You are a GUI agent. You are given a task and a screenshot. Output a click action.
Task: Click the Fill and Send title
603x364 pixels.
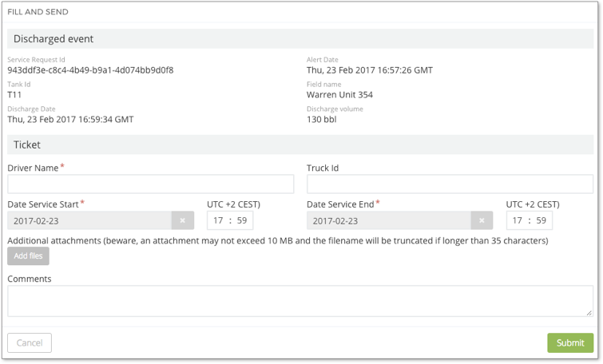pyautogui.click(x=38, y=12)
